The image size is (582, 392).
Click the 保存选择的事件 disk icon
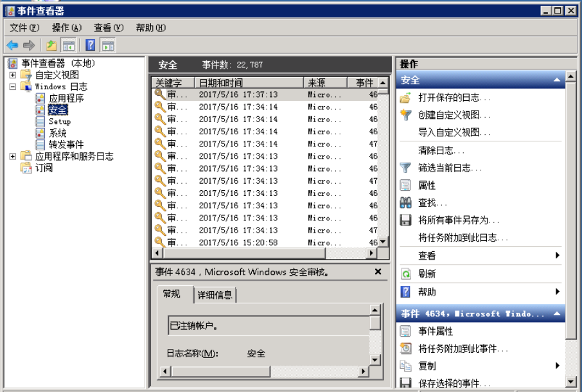(405, 383)
